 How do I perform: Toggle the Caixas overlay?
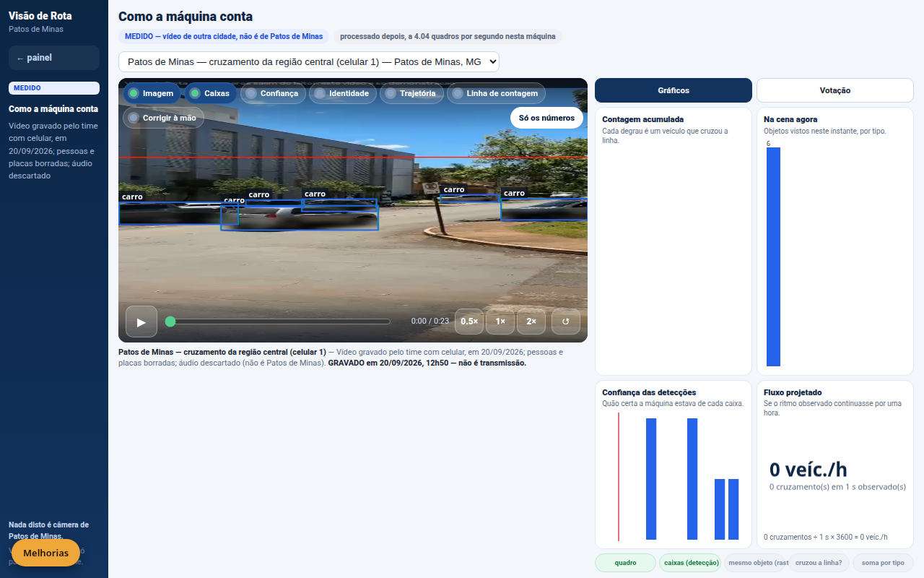[210, 93]
